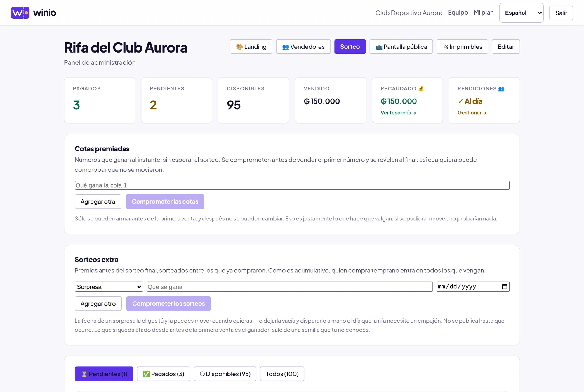Select the Disponibles (95) tab
Viewport: 584px width, 392px height.
[225, 374]
